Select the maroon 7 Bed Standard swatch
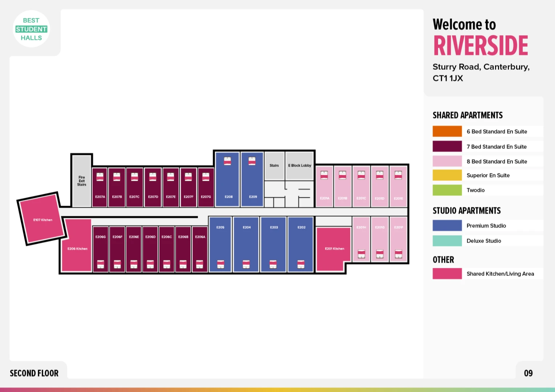Screen dimensions: 555x392 coord(447,146)
